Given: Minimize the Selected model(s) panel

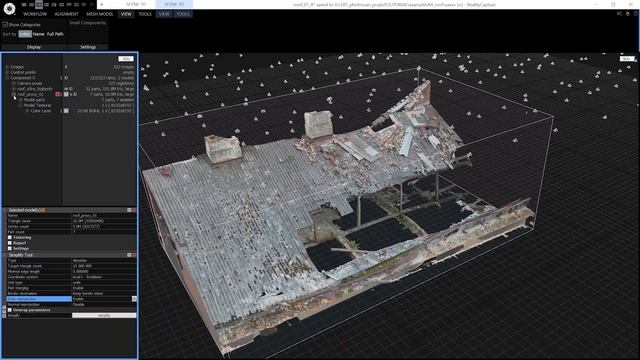Looking at the screenshot, I should click(x=129, y=210).
